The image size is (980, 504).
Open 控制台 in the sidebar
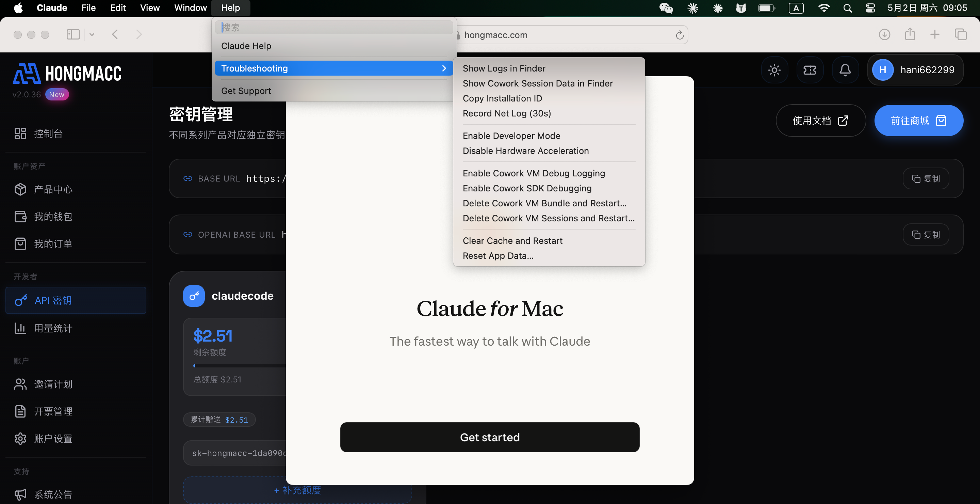[x=76, y=133]
